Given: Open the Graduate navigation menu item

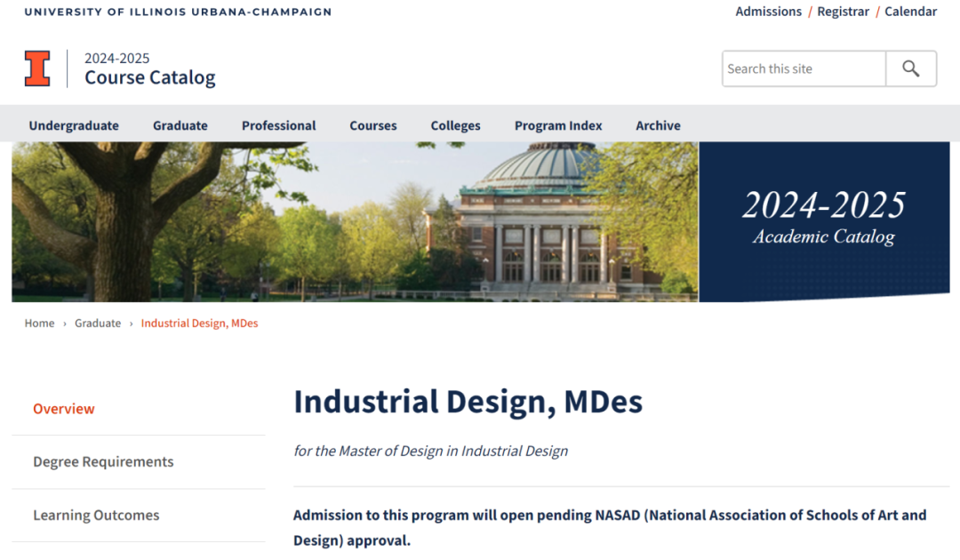Looking at the screenshot, I should pos(180,125).
